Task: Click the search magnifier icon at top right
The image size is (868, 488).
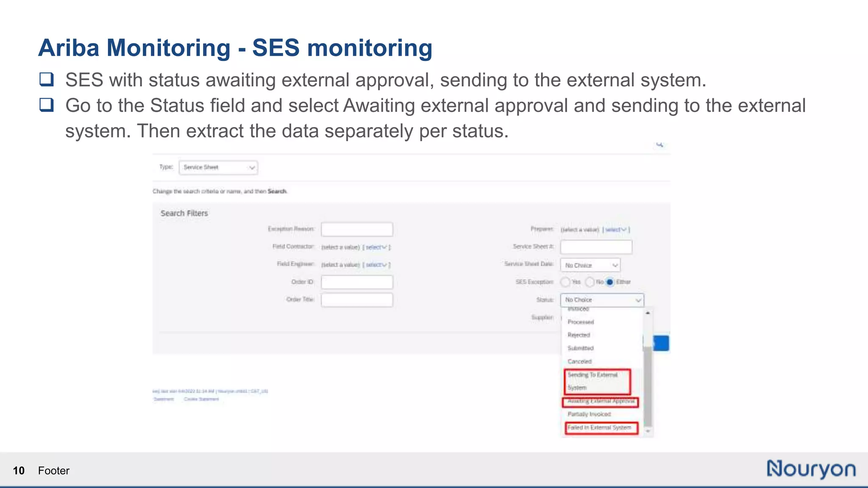Action: [x=659, y=145]
